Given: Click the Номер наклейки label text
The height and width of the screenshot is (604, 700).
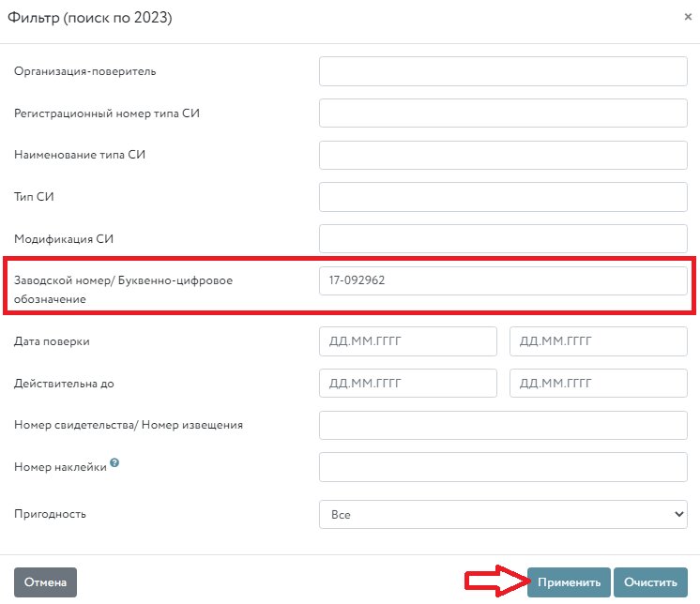Looking at the screenshot, I should (x=60, y=467).
